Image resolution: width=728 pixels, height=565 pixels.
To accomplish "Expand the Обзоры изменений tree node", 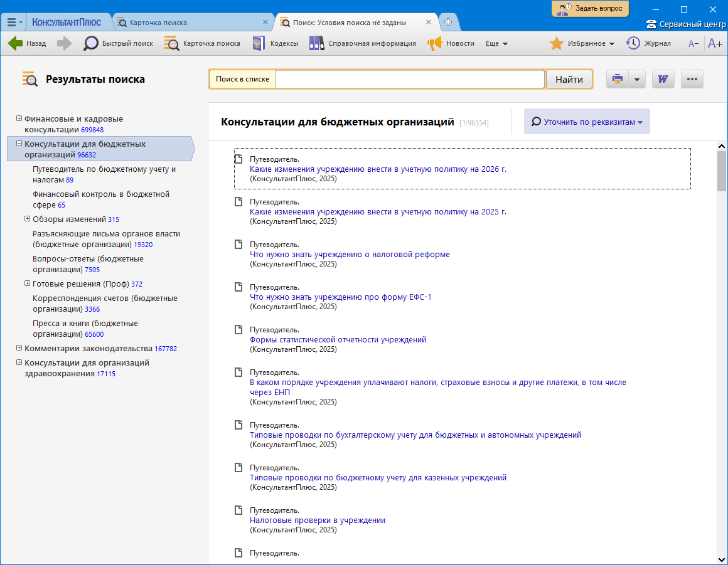I will [x=27, y=219].
